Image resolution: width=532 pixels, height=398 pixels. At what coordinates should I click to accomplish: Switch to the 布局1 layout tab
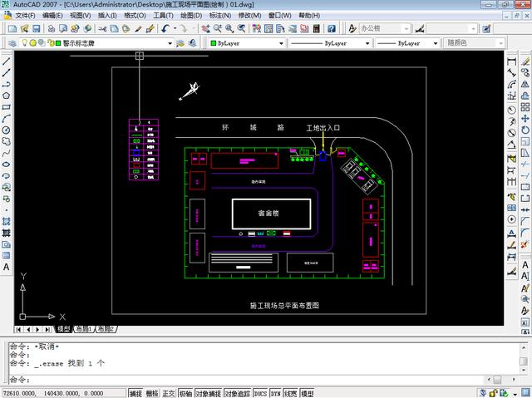point(84,330)
